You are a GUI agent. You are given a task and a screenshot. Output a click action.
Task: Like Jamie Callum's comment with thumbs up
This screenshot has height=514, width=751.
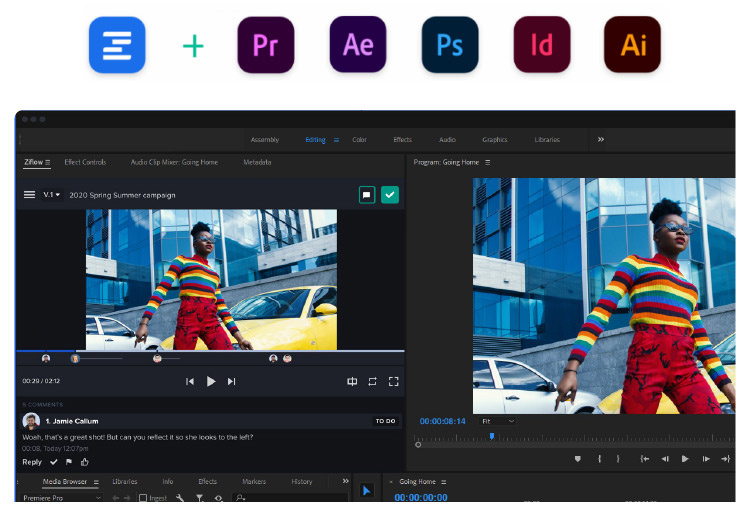[84, 462]
